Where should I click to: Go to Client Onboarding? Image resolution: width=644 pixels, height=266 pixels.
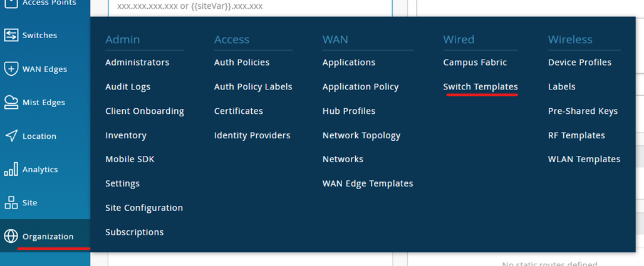(145, 111)
